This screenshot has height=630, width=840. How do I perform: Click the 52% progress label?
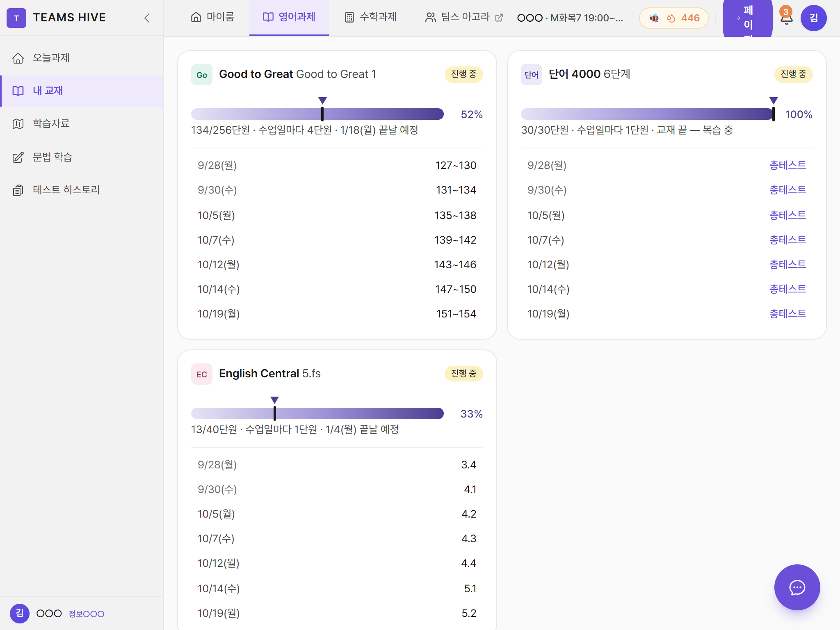472,114
